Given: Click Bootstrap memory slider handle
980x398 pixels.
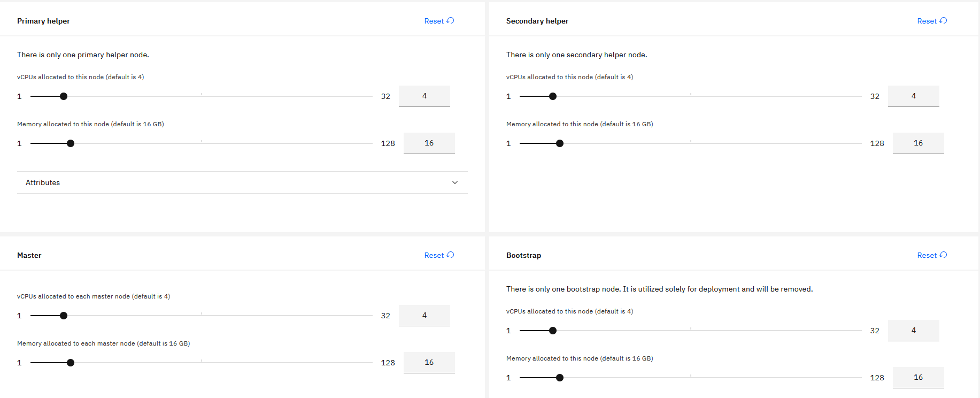Looking at the screenshot, I should pos(560,378).
